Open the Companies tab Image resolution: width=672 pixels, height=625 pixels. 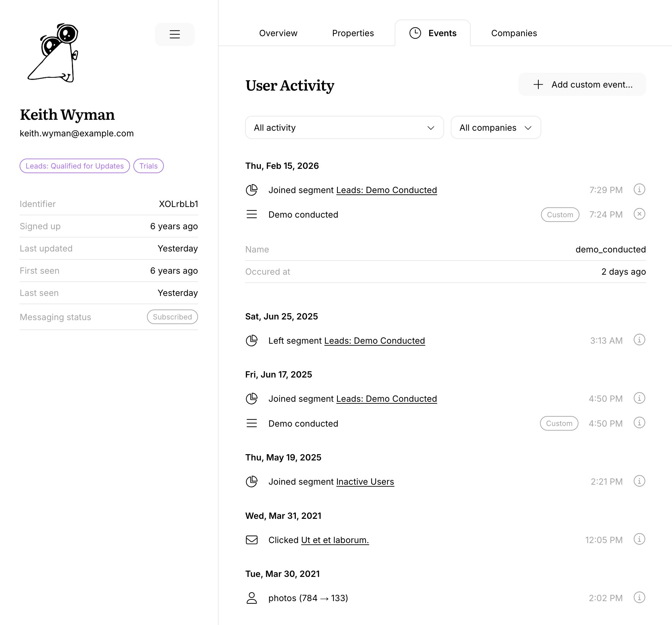pyautogui.click(x=514, y=33)
